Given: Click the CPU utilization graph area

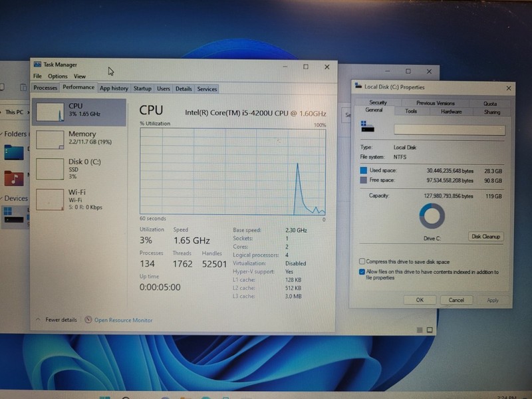Looking at the screenshot, I should coord(233,172).
